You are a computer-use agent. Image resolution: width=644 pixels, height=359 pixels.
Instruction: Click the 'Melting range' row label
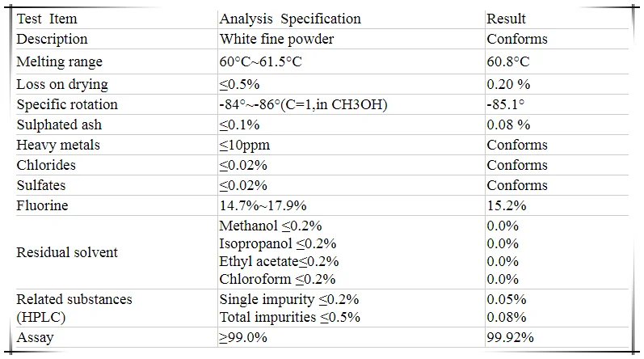(x=60, y=62)
